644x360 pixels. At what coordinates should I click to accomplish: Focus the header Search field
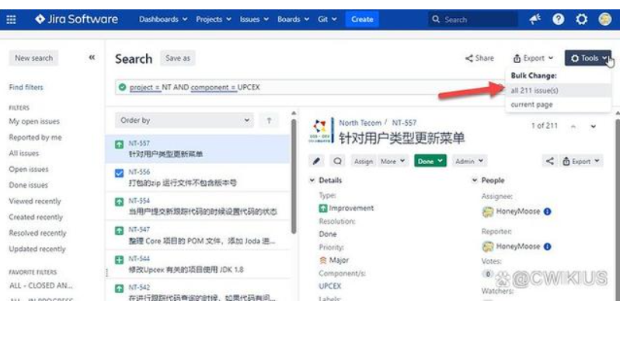click(472, 19)
